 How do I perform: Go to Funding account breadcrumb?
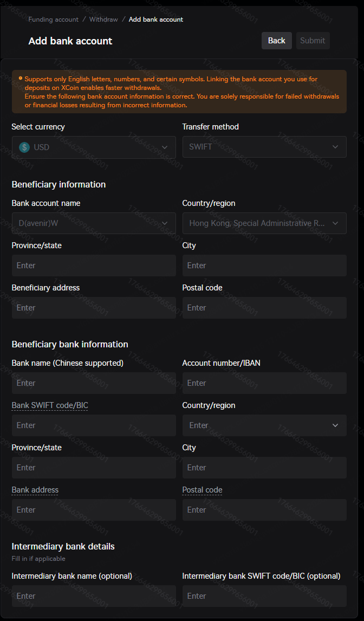(53, 20)
